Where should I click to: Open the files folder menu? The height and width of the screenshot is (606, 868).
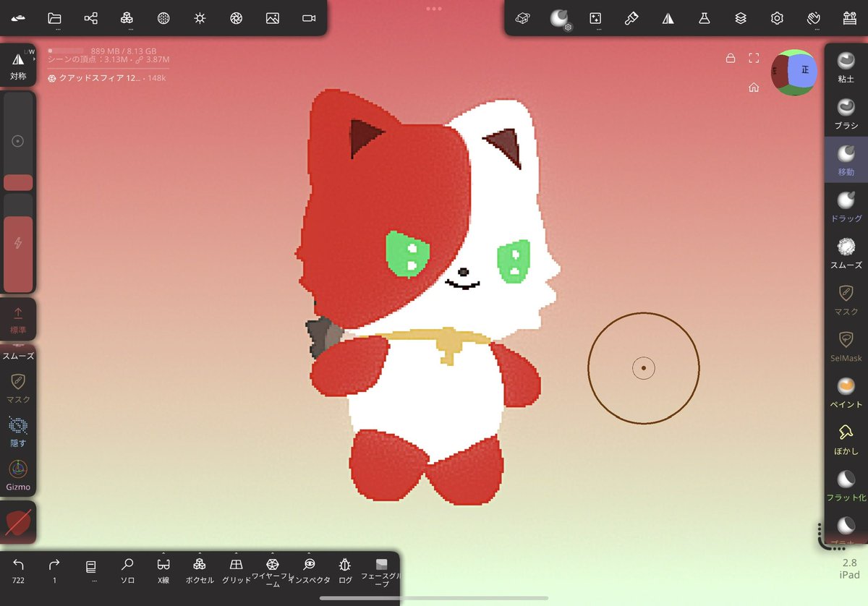pyautogui.click(x=54, y=18)
